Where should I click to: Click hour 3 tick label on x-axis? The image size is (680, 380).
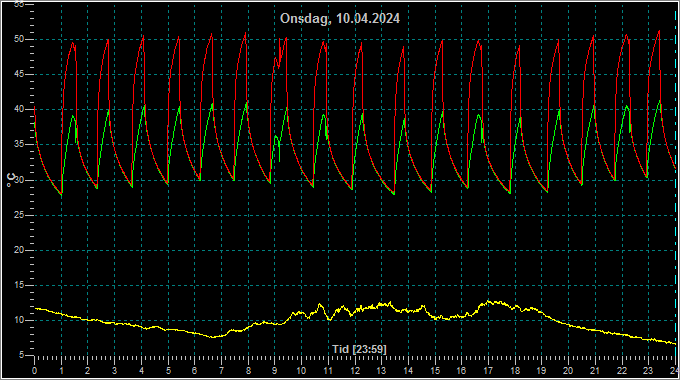(114, 371)
